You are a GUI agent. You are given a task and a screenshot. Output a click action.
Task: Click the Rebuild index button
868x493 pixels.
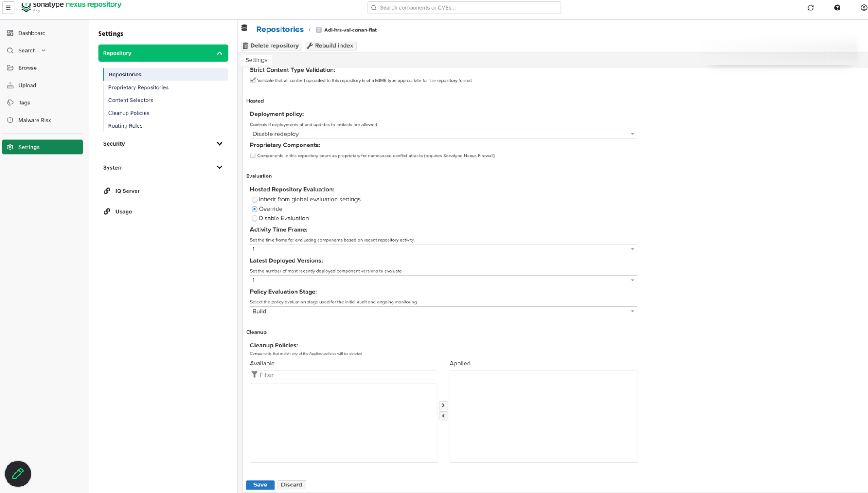pyautogui.click(x=331, y=46)
